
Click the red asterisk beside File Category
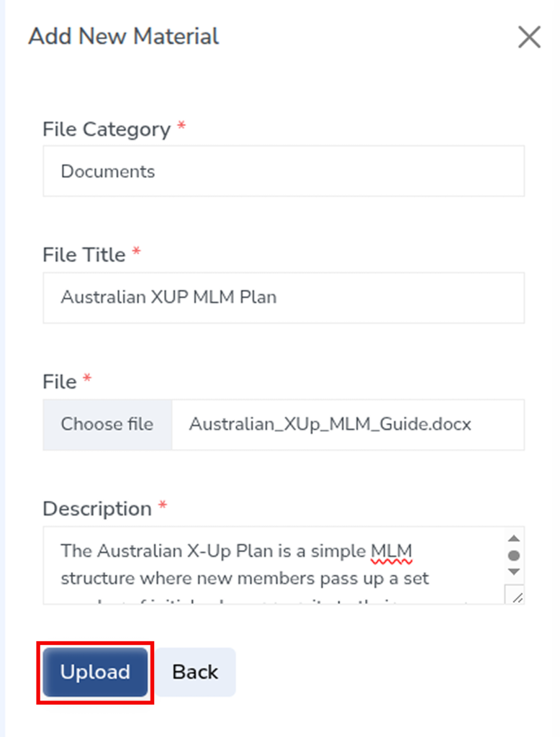click(181, 127)
